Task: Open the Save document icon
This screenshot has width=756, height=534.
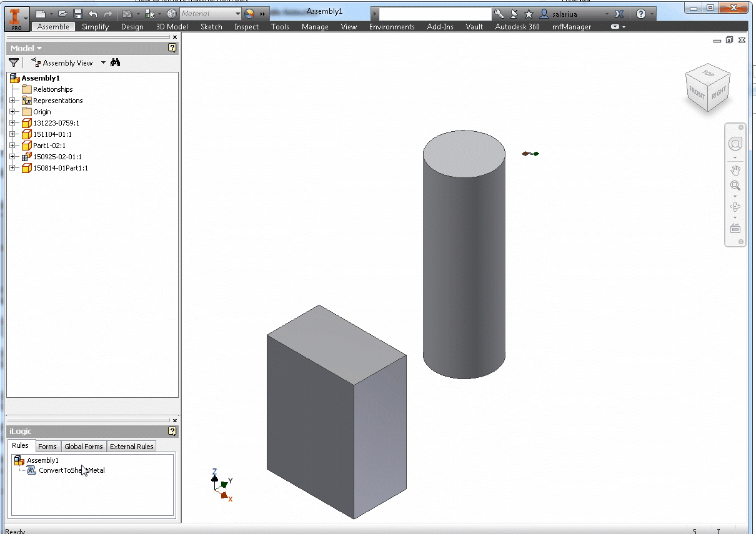Action: [78, 13]
